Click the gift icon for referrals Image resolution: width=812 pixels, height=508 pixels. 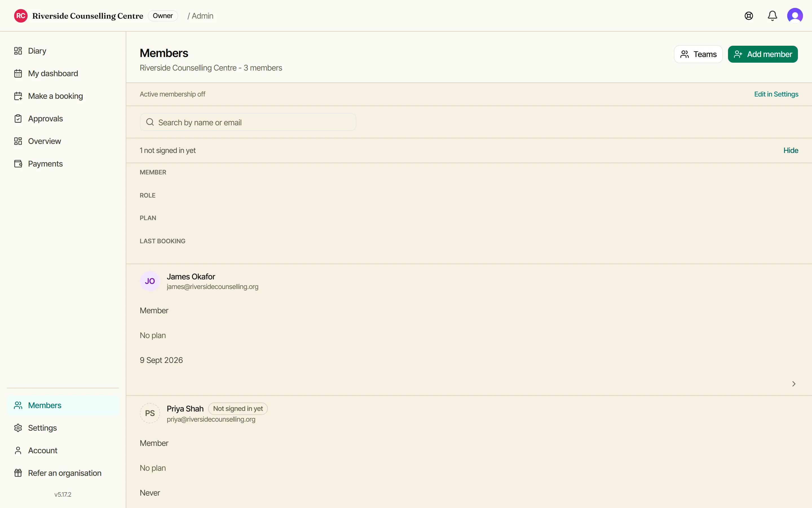[18, 473]
